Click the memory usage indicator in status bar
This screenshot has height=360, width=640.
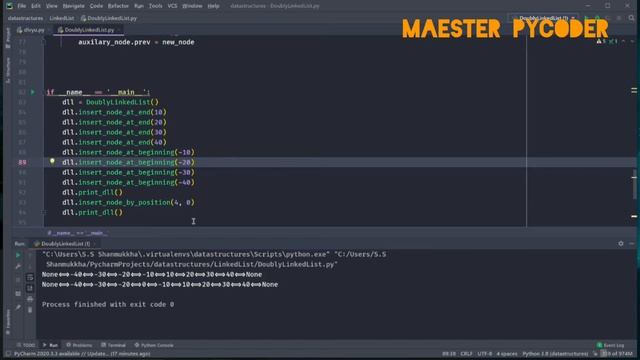(617, 354)
